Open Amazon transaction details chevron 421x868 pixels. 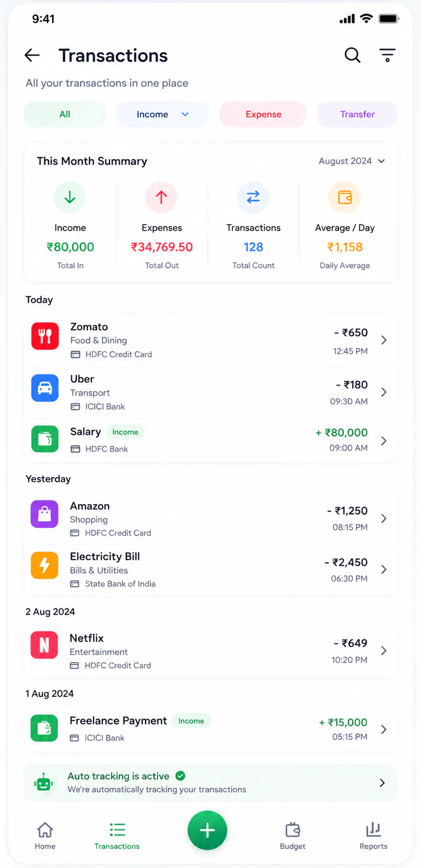[384, 519]
